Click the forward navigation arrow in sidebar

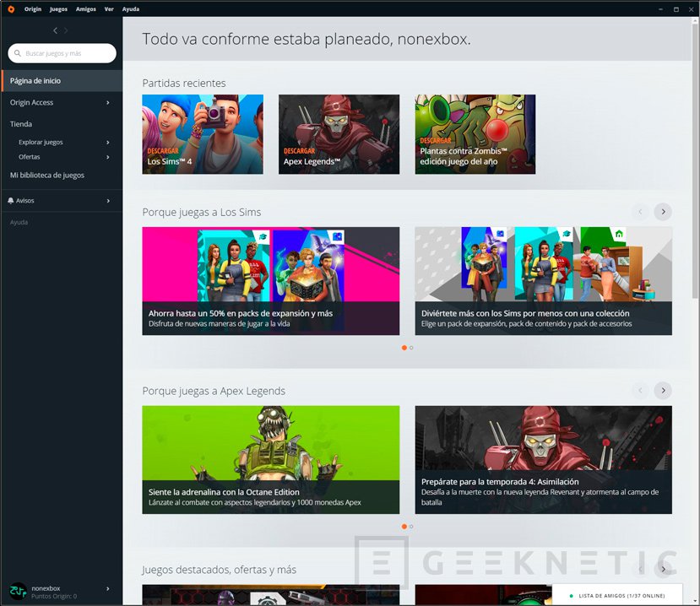tap(67, 30)
